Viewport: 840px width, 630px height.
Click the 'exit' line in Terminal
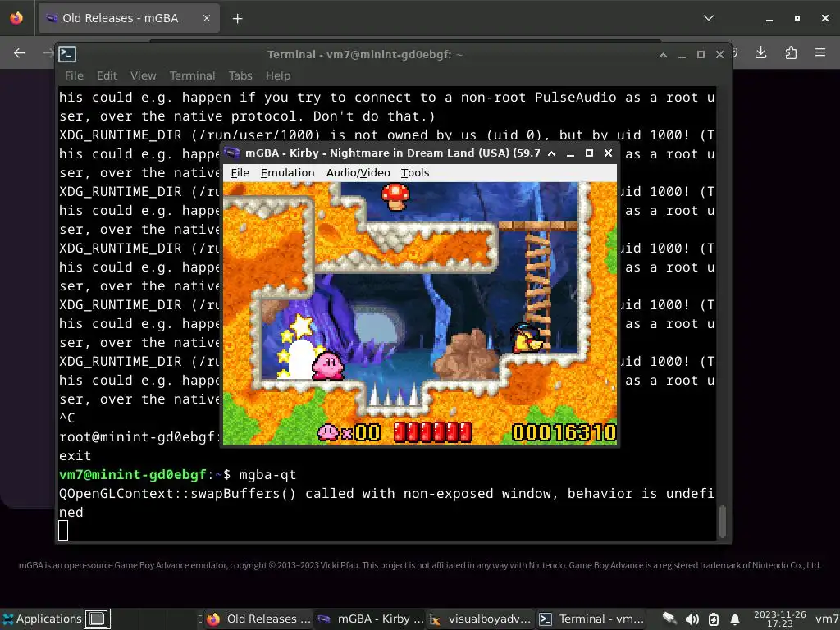pos(75,456)
